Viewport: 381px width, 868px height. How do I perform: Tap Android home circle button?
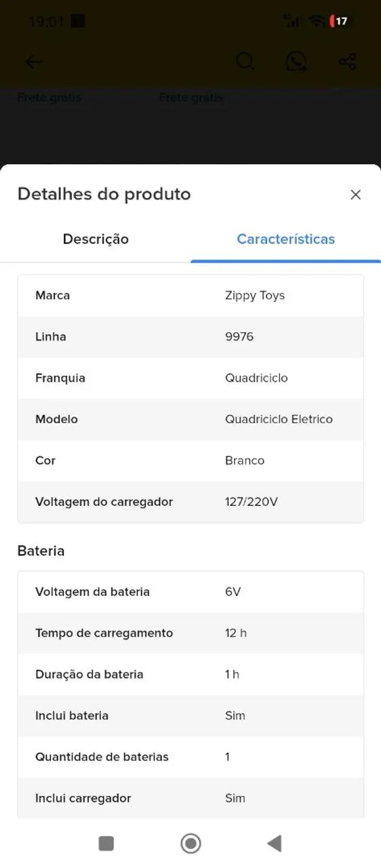pos(190,843)
